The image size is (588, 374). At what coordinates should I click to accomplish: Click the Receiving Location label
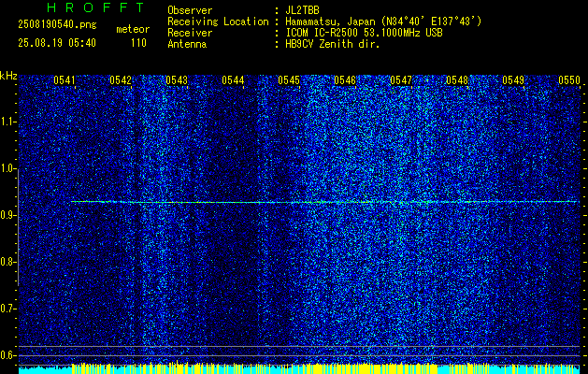(218, 22)
